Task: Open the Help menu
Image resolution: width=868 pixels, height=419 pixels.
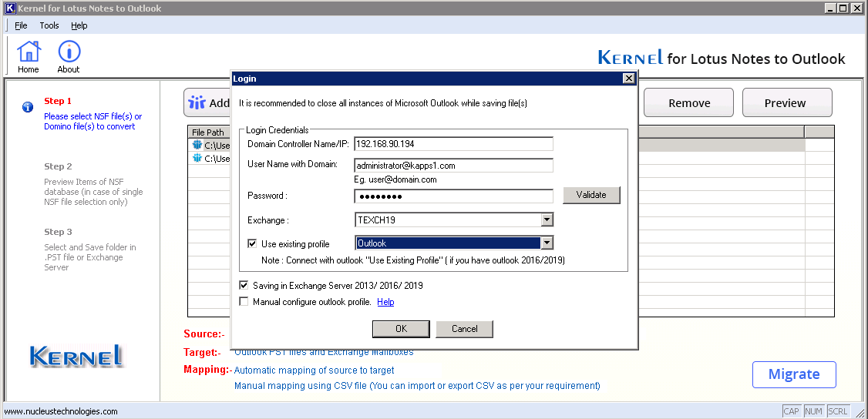Action: click(x=79, y=25)
